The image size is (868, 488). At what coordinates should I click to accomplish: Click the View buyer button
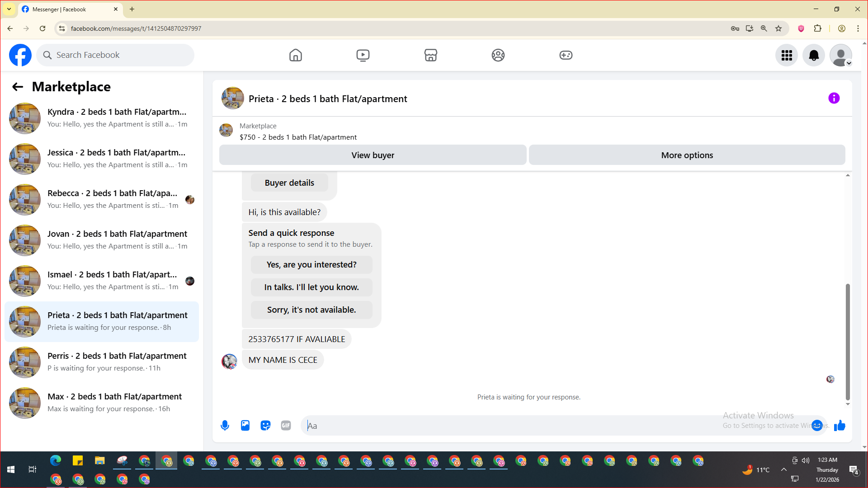click(373, 155)
